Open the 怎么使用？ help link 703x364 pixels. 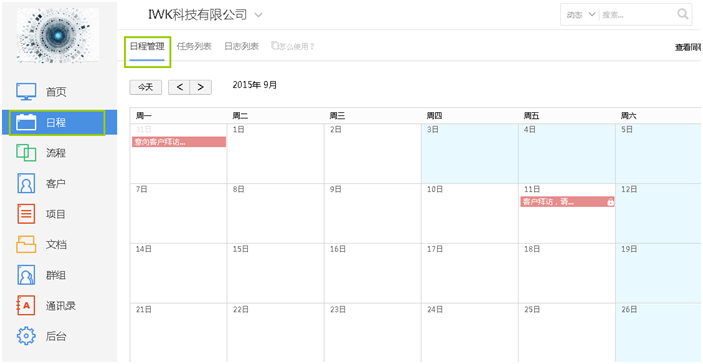pyautogui.click(x=293, y=47)
